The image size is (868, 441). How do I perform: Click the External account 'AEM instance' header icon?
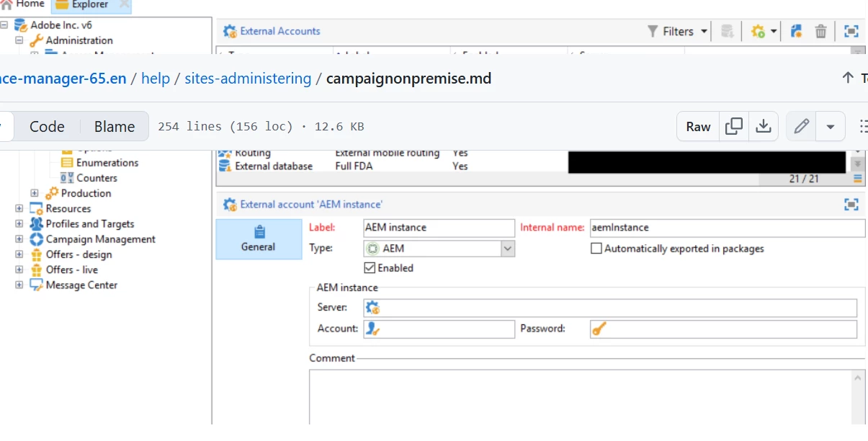pos(230,205)
